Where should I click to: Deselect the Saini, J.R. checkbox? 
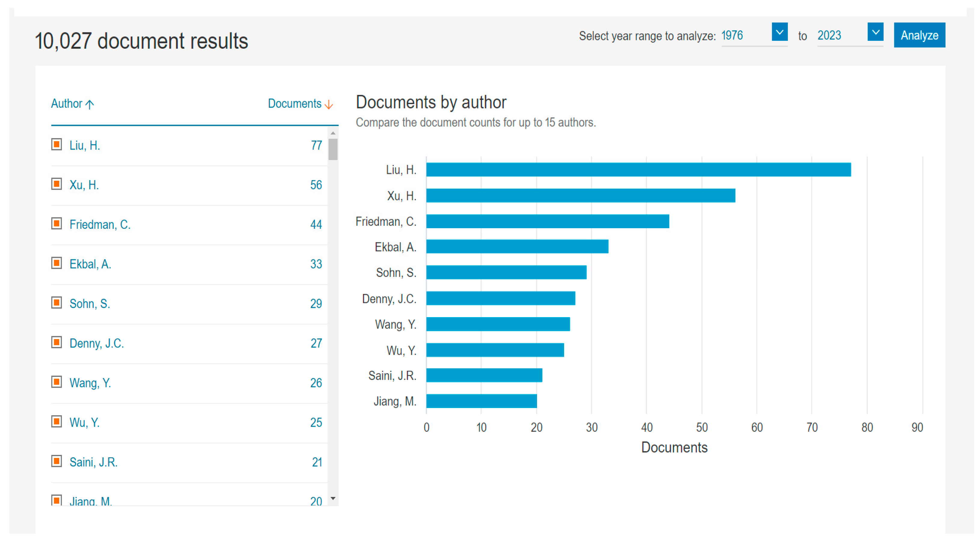tap(57, 462)
